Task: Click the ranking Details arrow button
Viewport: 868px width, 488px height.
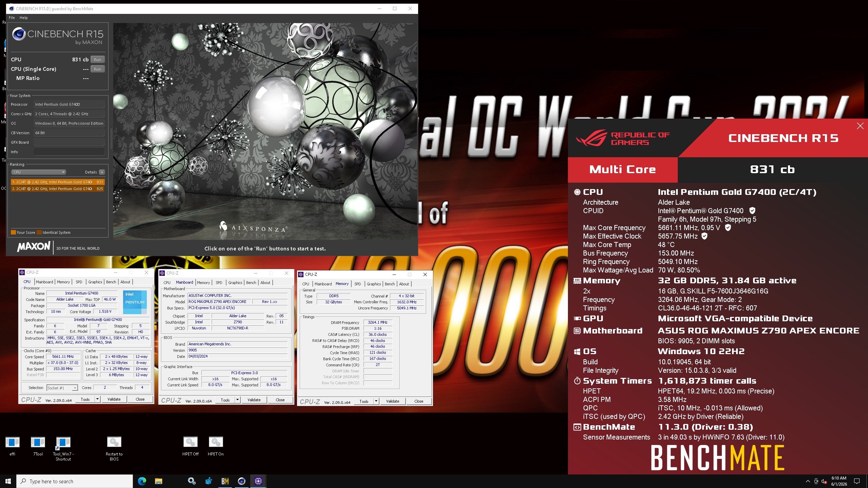Action: 102,172
